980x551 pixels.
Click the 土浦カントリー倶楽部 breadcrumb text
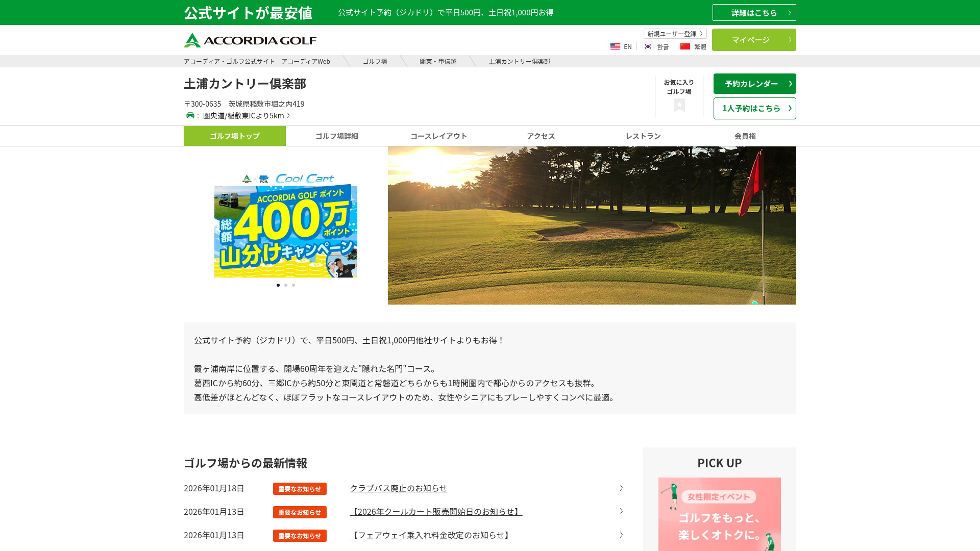tap(519, 61)
